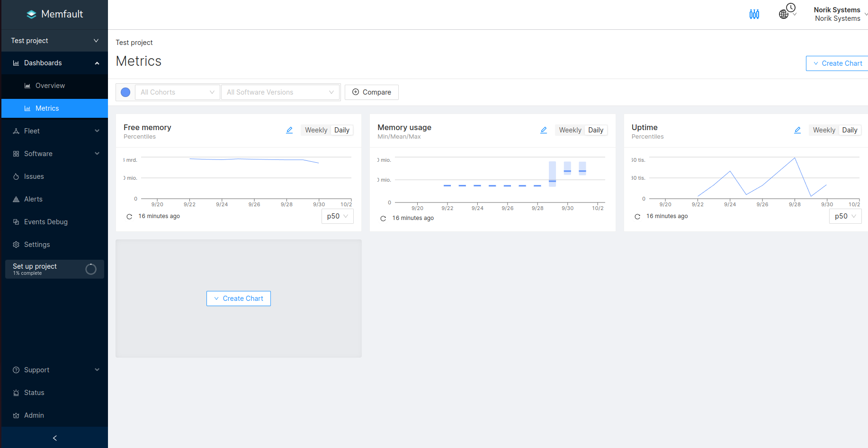Viewport: 868px width, 448px height.
Task: Select the Metrics menu item
Action: (55, 108)
